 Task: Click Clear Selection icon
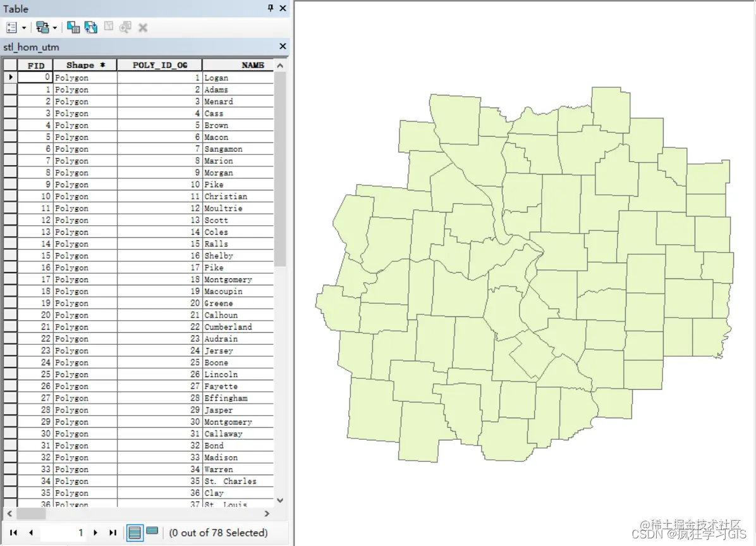point(109,27)
